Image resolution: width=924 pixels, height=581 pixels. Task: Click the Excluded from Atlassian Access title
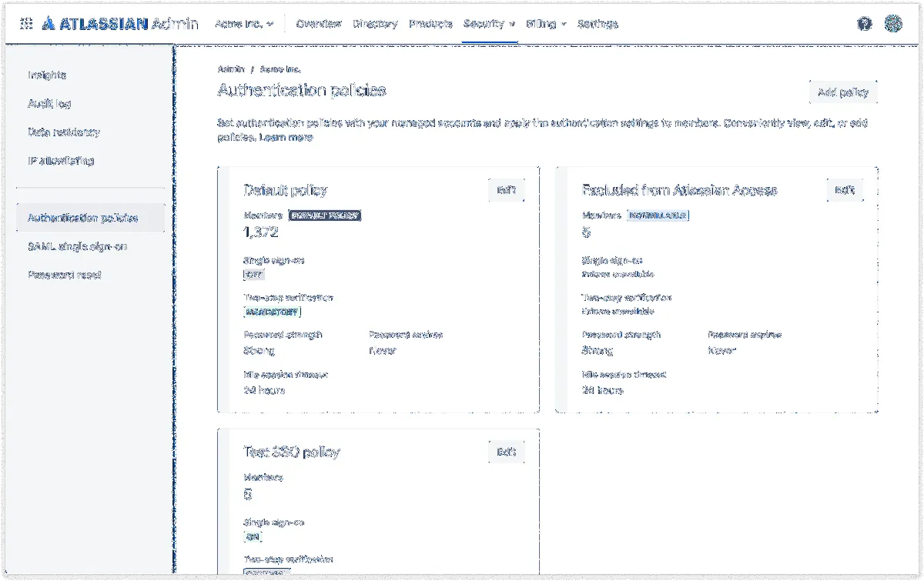click(x=680, y=190)
